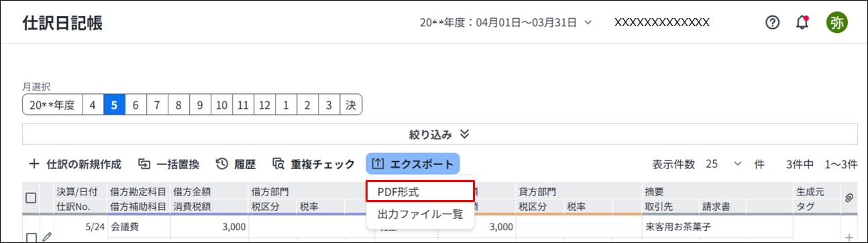Select month 8
The width and height of the screenshot is (868, 243).
pyautogui.click(x=178, y=105)
